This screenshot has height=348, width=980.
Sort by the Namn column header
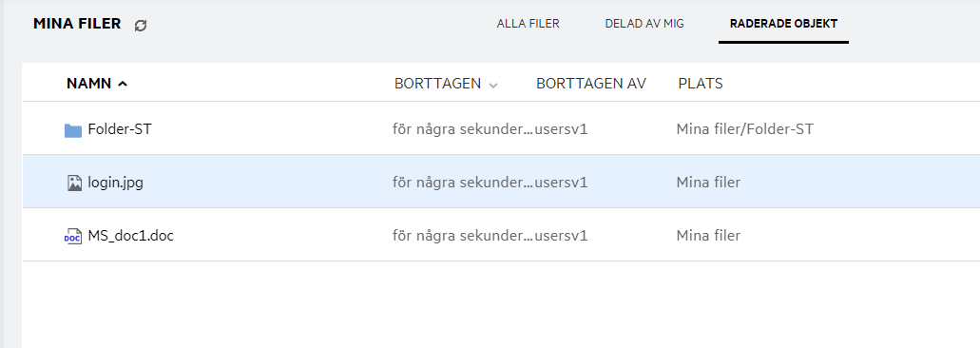click(x=88, y=84)
